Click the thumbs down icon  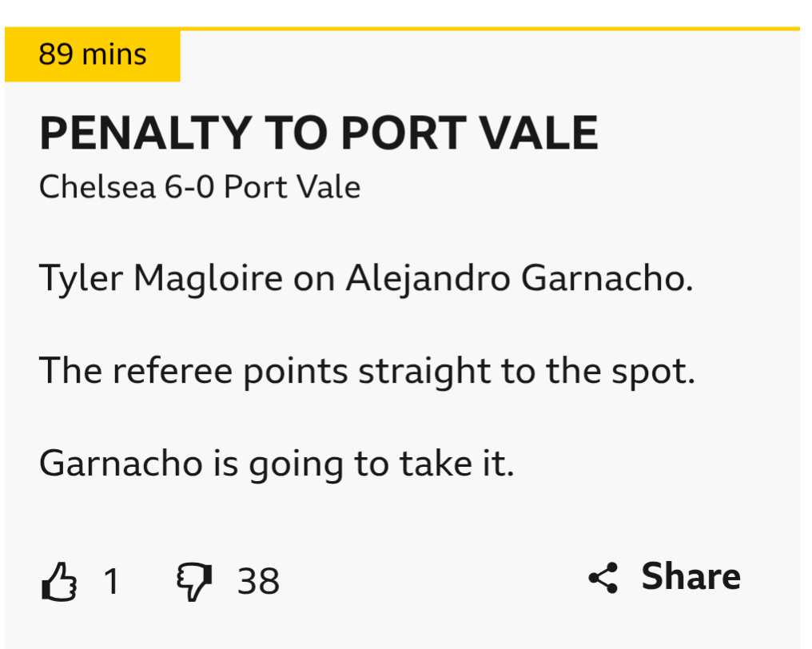pyautogui.click(x=194, y=580)
